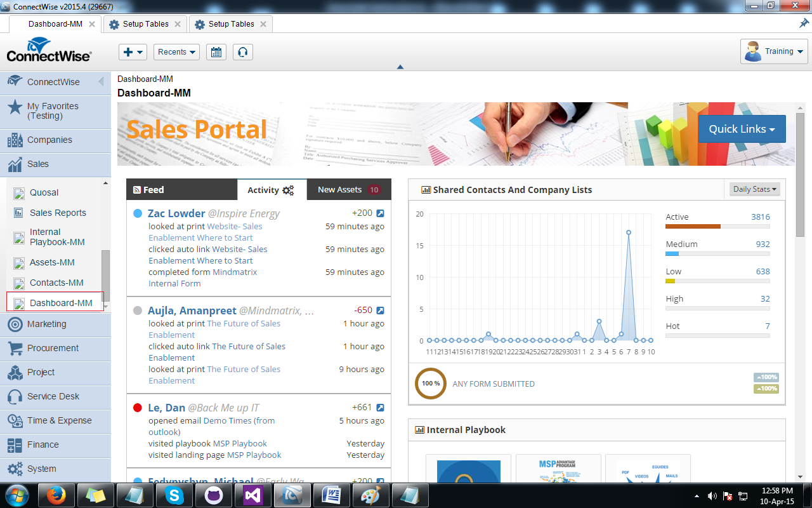Open the Time & Expense module

click(55, 420)
